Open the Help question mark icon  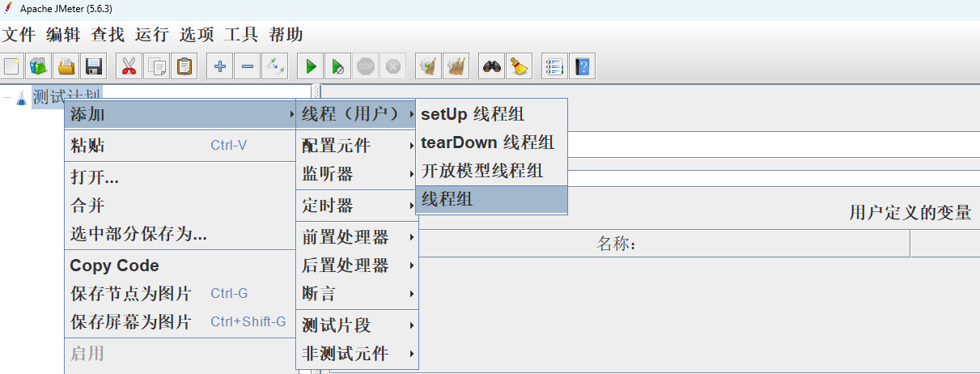click(x=582, y=66)
